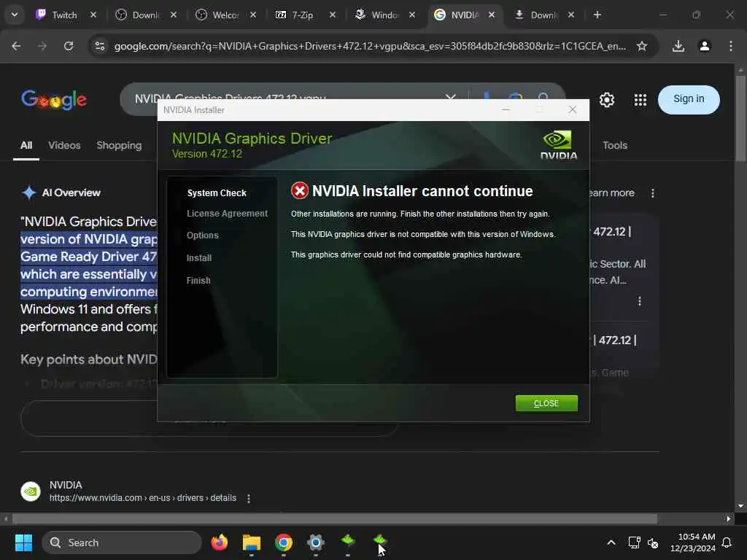Select the Videos search filter tab
Image resolution: width=747 pixels, height=560 pixels.
(x=64, y=146)
